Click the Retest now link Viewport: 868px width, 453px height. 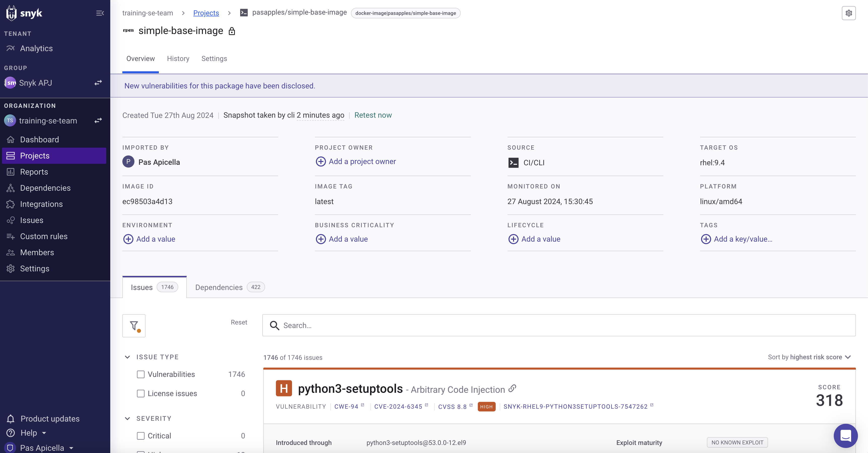coord(373,115)
